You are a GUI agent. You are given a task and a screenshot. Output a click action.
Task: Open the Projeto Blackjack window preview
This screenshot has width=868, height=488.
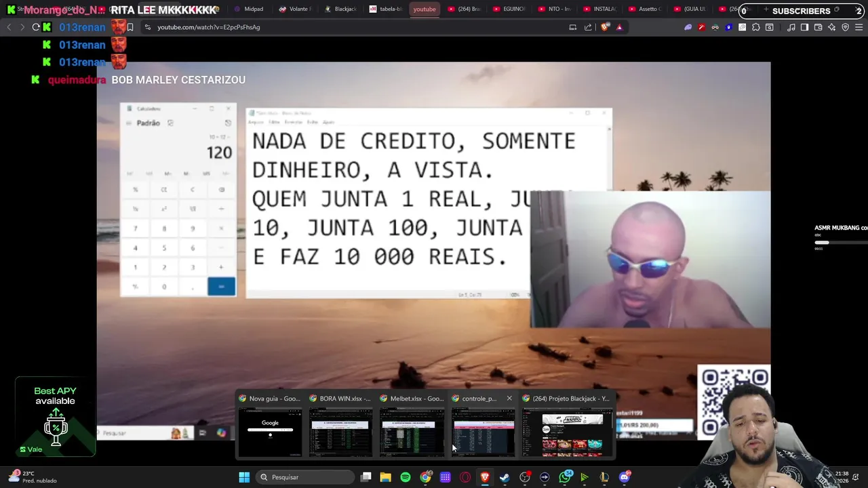click(568, 425)
